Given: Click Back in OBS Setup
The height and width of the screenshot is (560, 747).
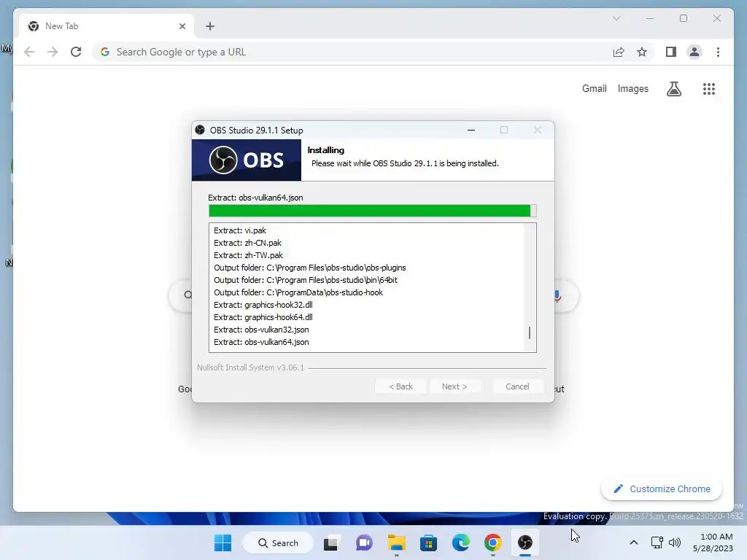Looking at the screenshot, I should coord(400,386).
